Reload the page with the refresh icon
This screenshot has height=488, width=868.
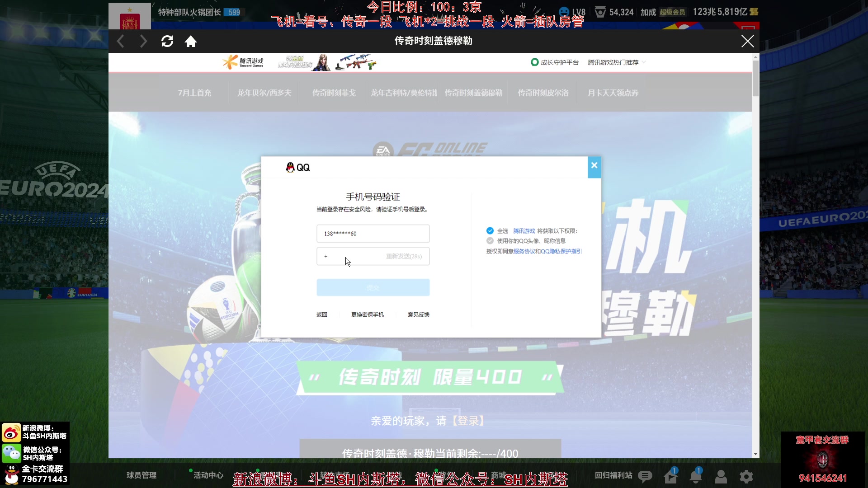167,41
